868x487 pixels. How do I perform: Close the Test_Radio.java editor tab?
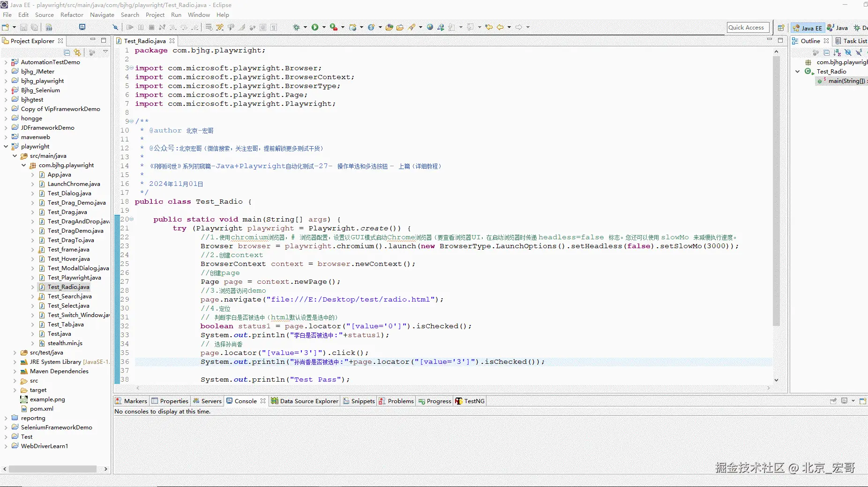coord(172,41)
